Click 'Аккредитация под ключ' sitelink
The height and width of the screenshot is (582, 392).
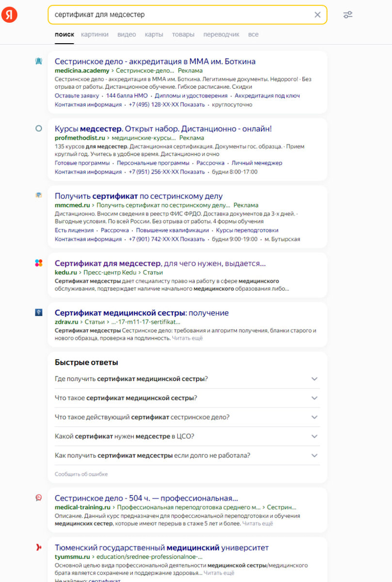[x=267, y=96]
